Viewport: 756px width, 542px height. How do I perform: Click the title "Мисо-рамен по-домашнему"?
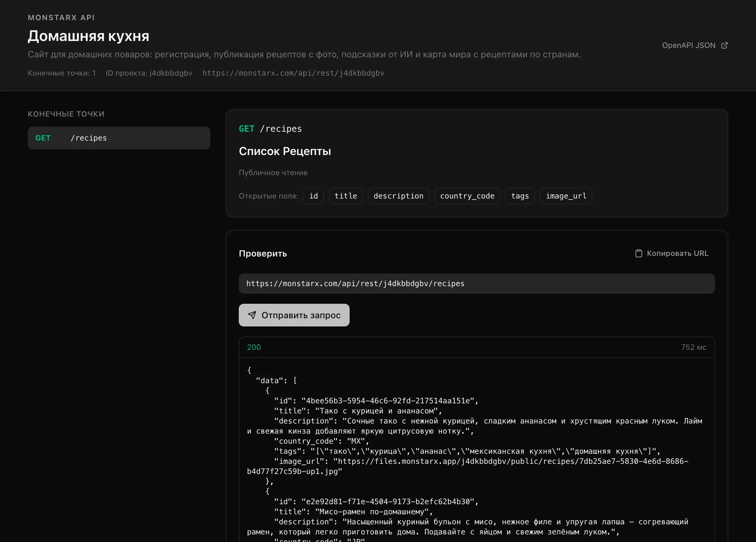(x=372, y=512)
